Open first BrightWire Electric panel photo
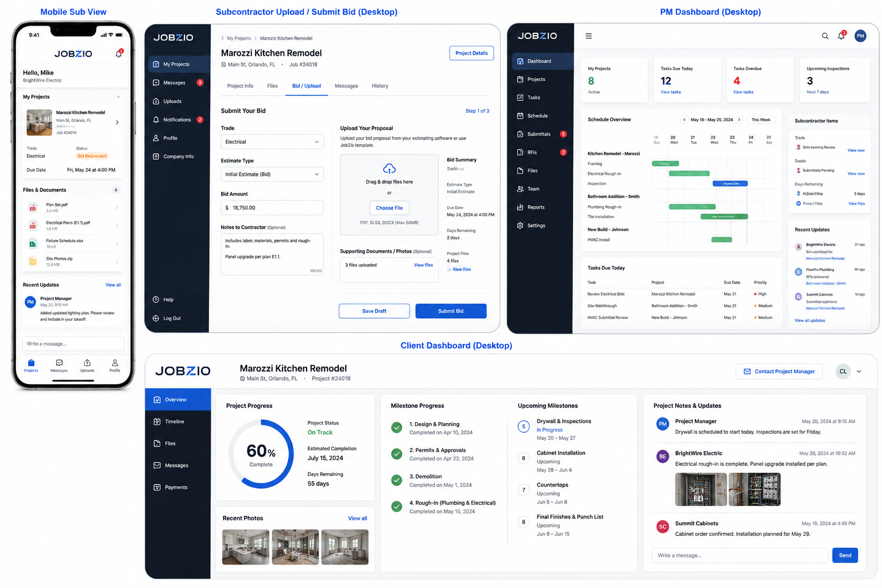 click(701, 489)
